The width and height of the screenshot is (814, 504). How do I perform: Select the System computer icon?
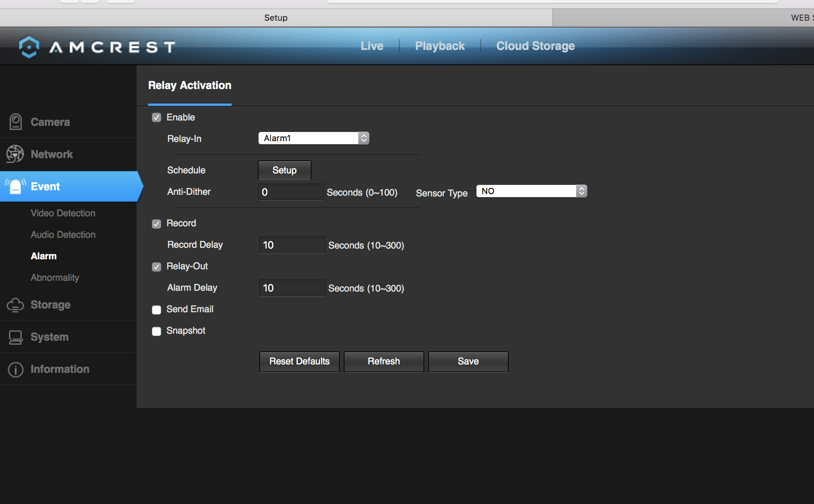(x=15, y=337)
